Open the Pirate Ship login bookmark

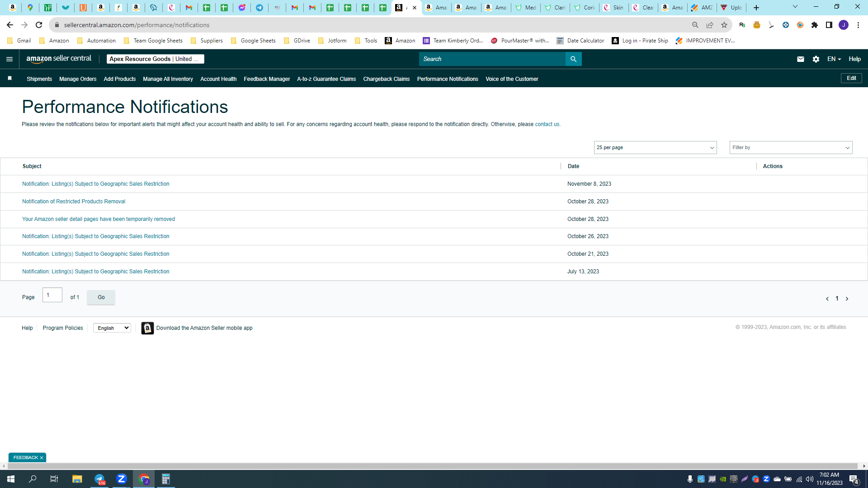click(x=640, y=41)
